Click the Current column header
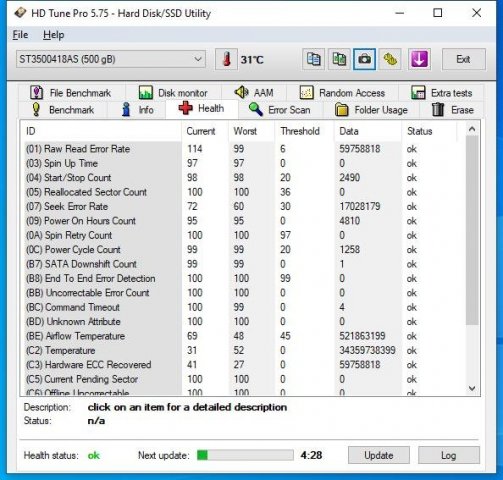This screenshot has height=480, width=503. pos(205,131)
